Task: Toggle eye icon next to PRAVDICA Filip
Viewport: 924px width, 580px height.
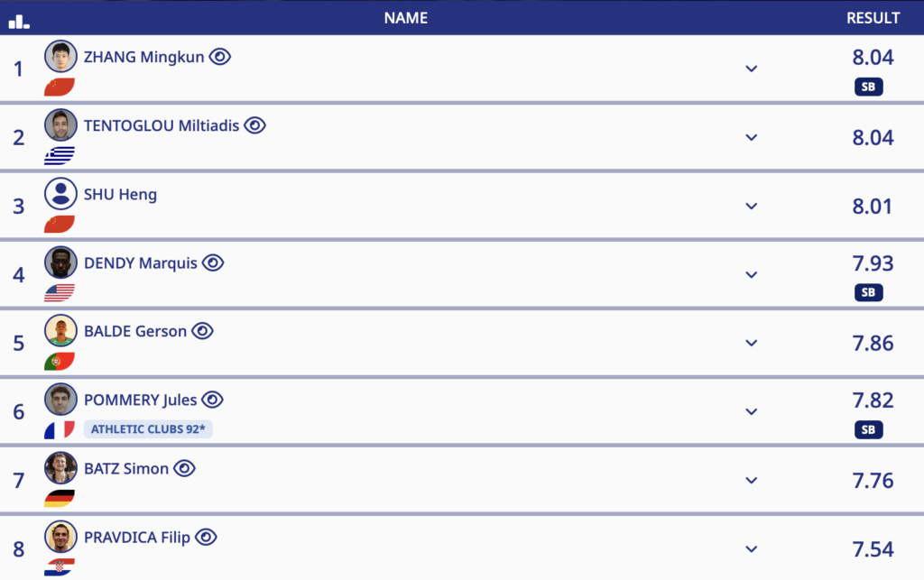Action: point(207,537)
